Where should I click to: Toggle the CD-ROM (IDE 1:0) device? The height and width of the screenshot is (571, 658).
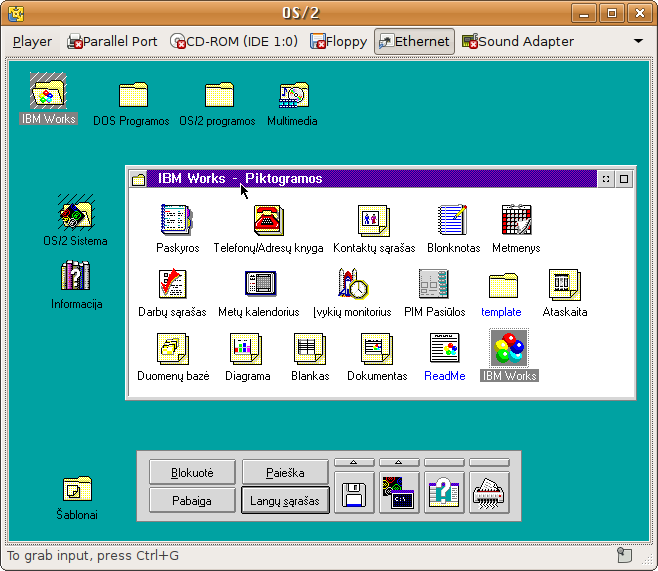[x=234, y=42]
